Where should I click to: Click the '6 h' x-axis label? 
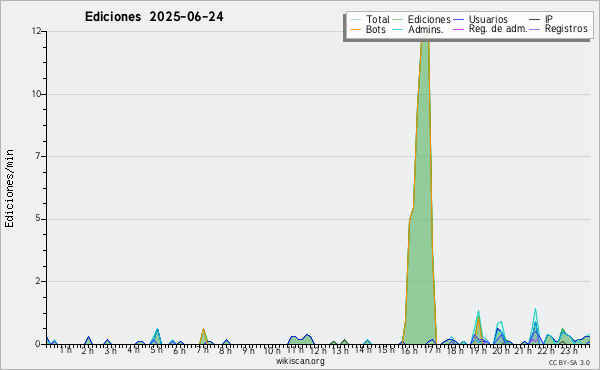(x=179, y=350)
